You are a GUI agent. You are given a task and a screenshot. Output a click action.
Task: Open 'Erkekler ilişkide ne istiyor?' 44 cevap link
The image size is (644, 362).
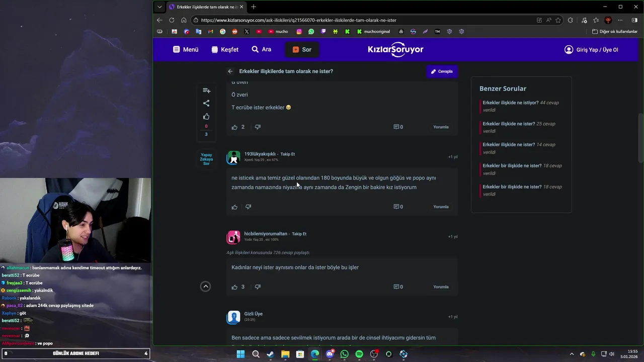tap(521, 106)
